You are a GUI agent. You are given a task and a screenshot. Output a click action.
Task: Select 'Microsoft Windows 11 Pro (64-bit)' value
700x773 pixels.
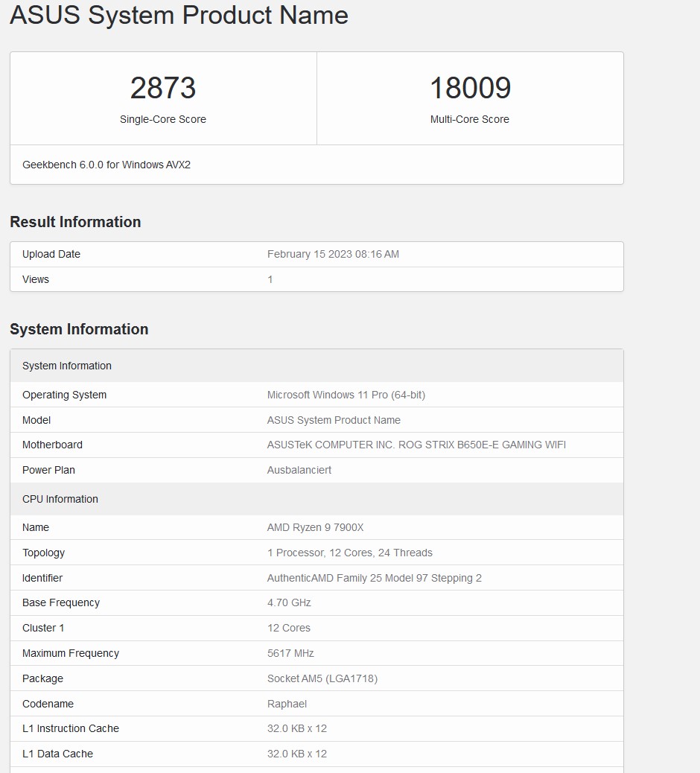346,395
